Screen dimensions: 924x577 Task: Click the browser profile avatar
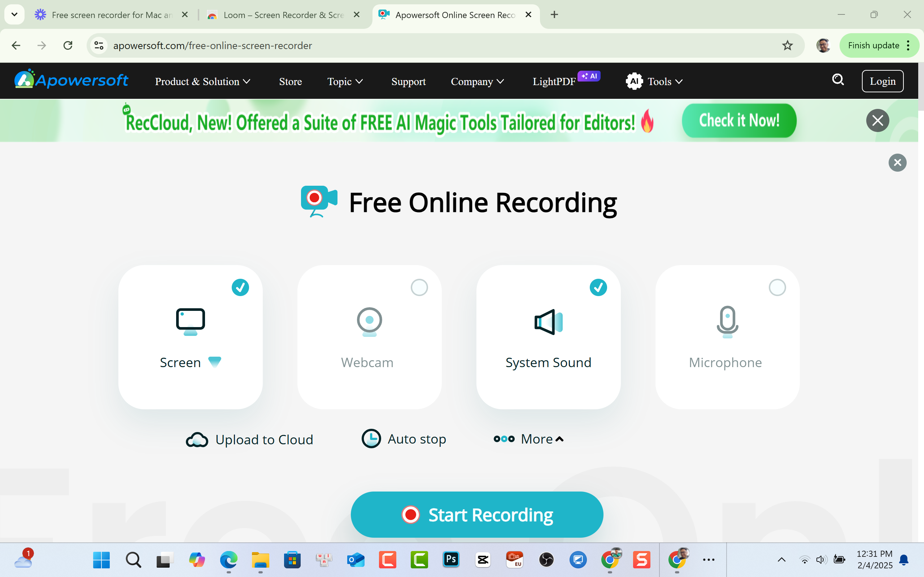823,45
